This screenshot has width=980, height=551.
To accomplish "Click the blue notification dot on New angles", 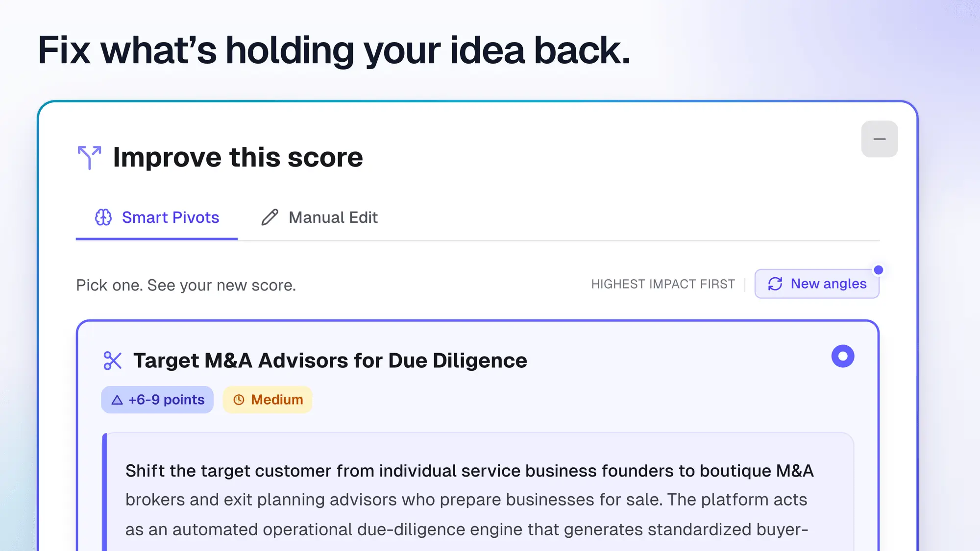I will (879, 270).
